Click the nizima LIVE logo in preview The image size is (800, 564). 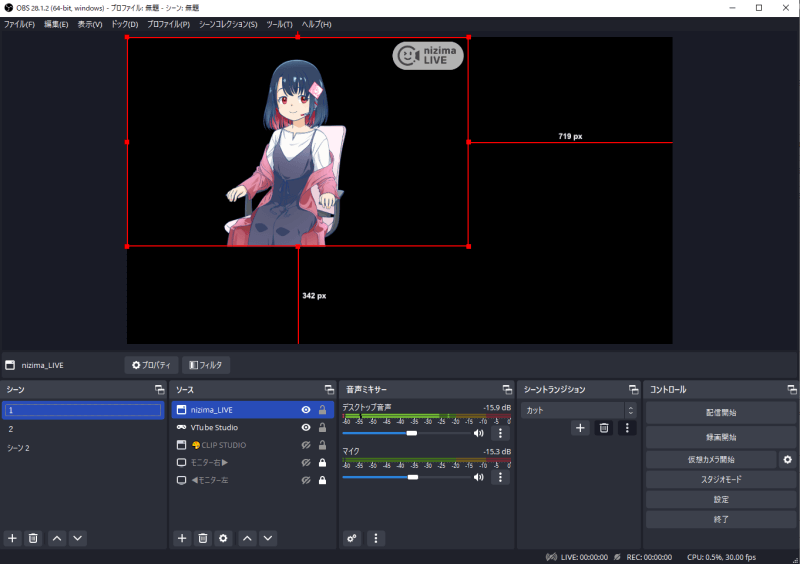point(428,55)
